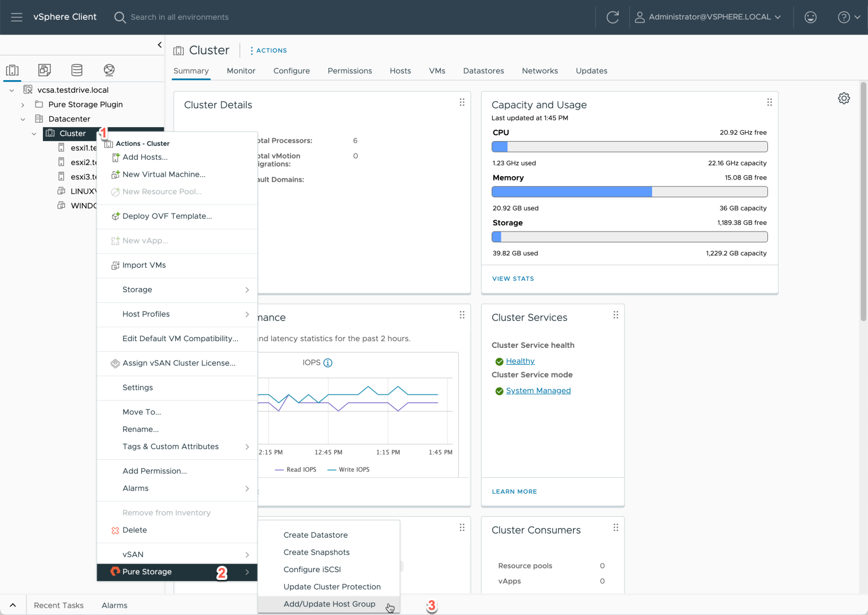Open the hamburger navigation menu
The height and width of the screenshot is (615, 868).
pos(16,17)
